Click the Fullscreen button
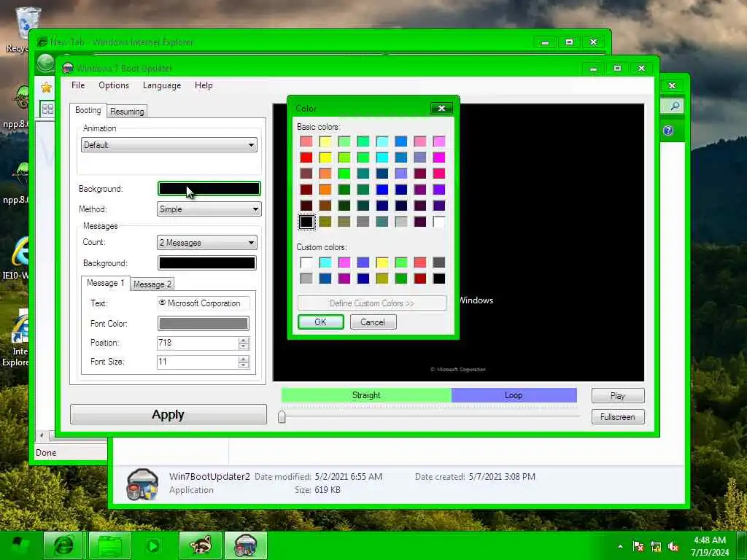The image size is (747, 560). (618, 416)
